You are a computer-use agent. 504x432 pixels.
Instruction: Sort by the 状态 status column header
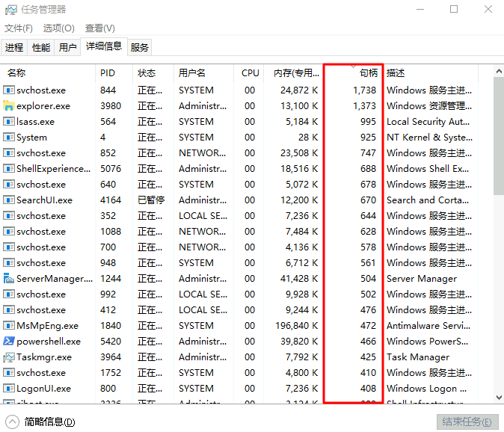[153, 73]
